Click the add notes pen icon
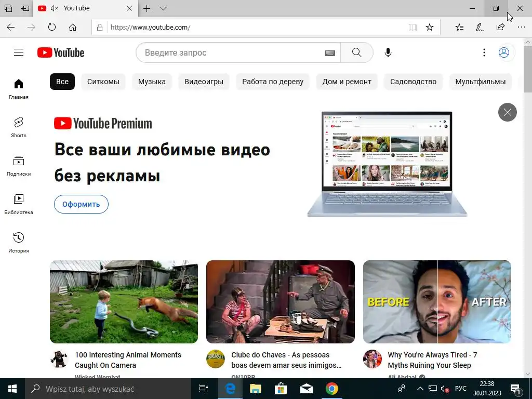Viewport: 532px width, 399px height. click(x=480, y=28)
